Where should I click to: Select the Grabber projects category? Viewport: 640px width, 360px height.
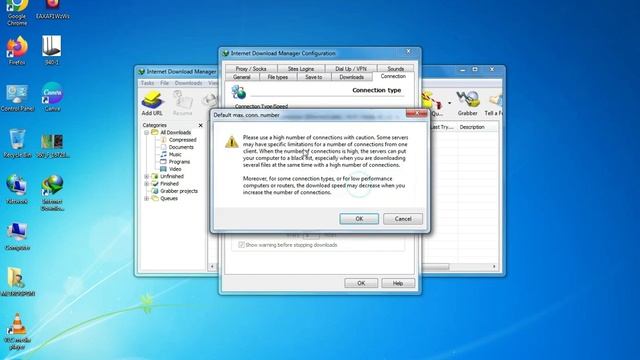179,191
